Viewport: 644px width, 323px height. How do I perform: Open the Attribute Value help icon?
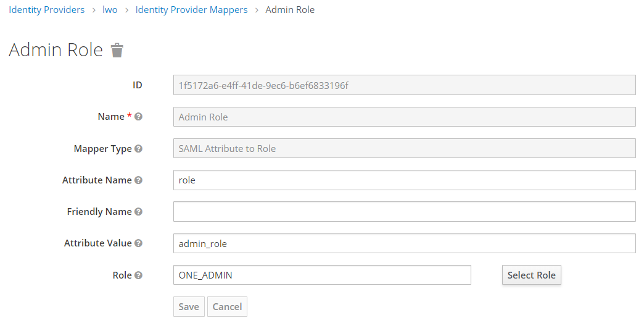(139, 243)
